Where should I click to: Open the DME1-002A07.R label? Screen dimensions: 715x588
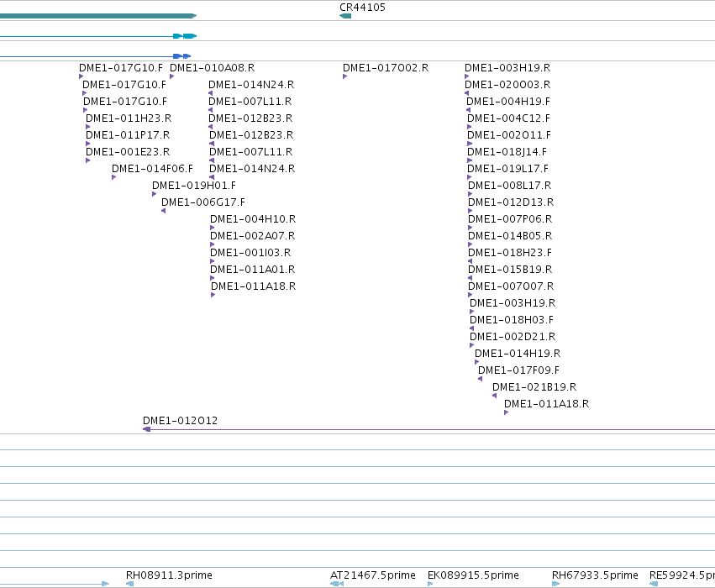[253, 236]
